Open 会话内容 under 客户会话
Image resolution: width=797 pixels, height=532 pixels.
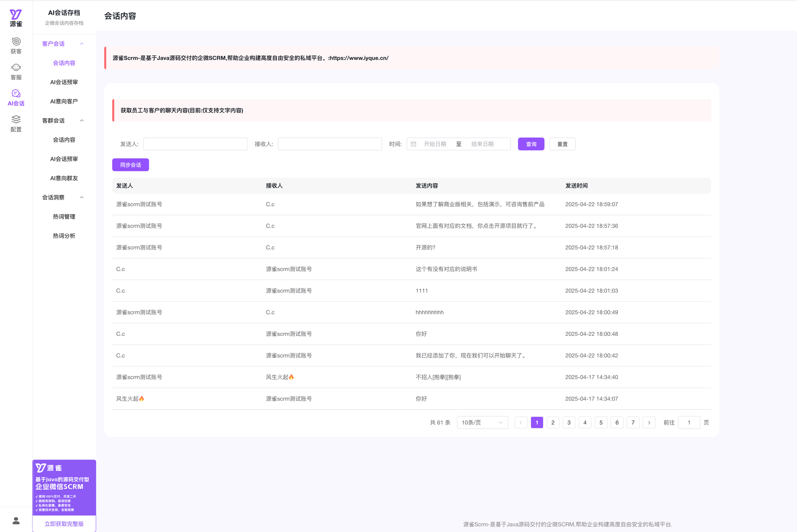point(64,63)
